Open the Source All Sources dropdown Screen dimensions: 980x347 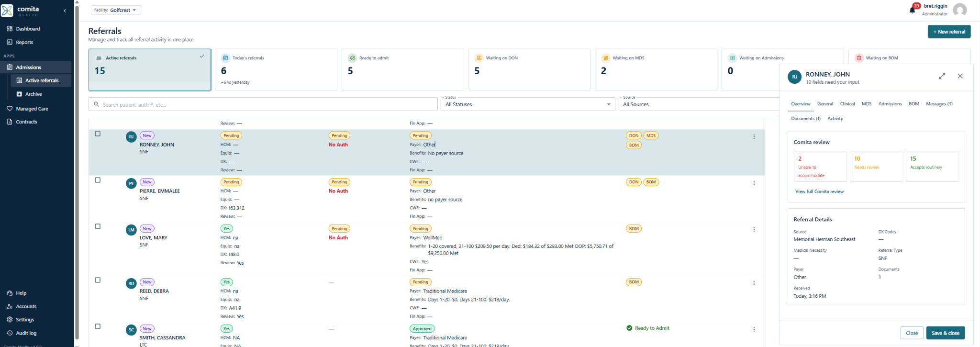click(x=700, y=104)
